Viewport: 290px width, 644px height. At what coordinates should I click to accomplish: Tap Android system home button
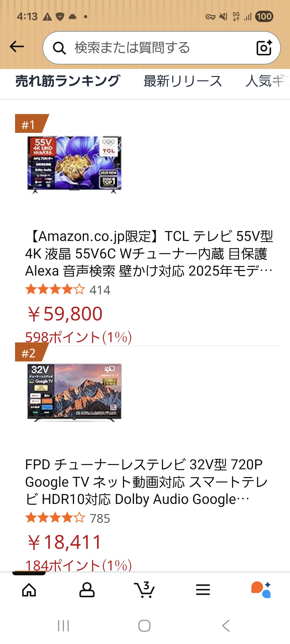pyautogui.click(x=144, y=626)
